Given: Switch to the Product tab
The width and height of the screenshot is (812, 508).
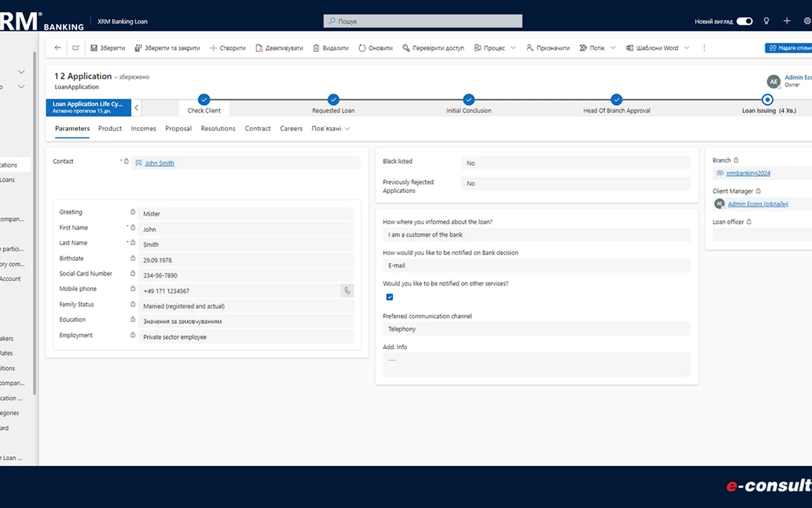Looking at the screenshot, I should click(x=110, y=129).
